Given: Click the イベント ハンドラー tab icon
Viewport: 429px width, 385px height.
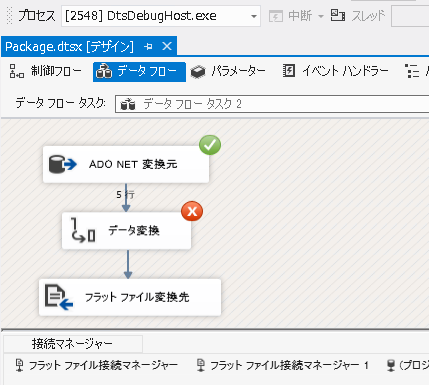Looking at the screenshot, I should (289, 71).
